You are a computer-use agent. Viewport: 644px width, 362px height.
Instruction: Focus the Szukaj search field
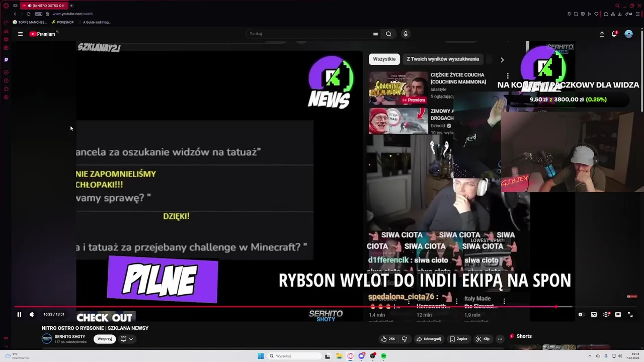308,34
